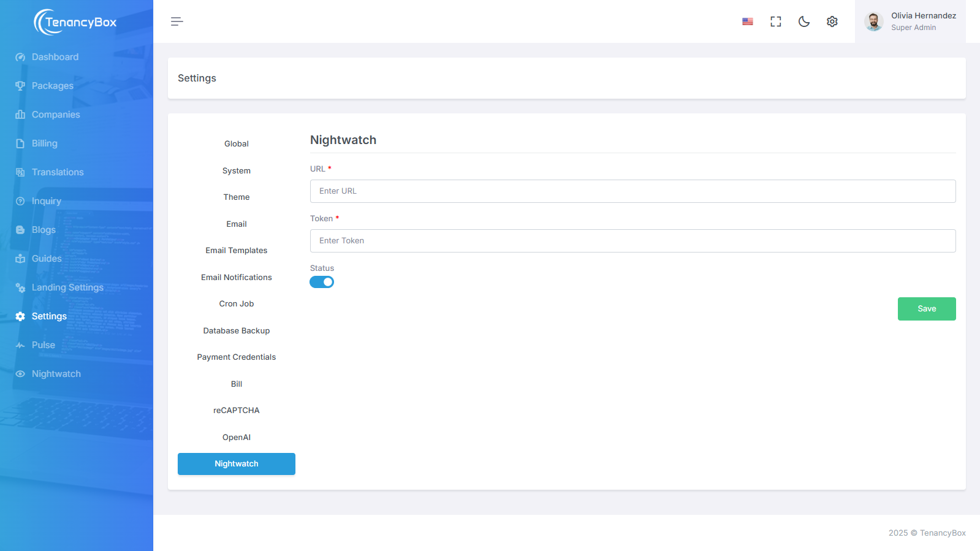Go to Dashboard from sidebar label
The height and width of the screenshot is (551, 980).
click(x=55, y=57)
